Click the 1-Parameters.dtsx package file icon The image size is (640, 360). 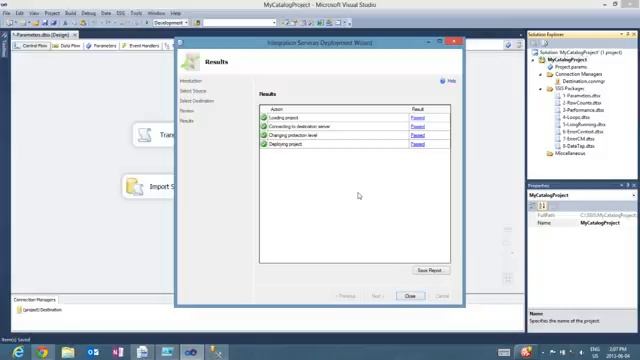pyautogui.click(x=558, y=96)
